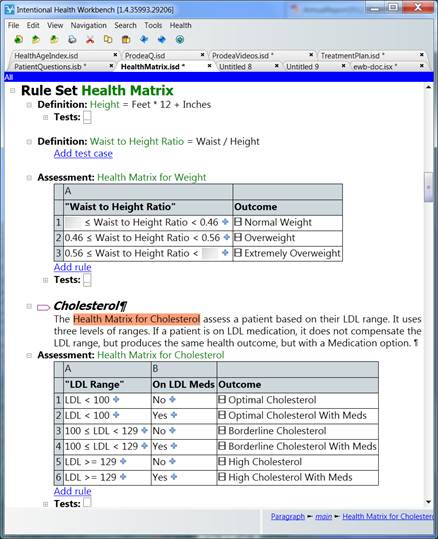Image resolution: width=438 pixels, height=539 pixels.
Task: Click the High Cholesterol outcome icon in row 5
Action: tap(222, 462)
